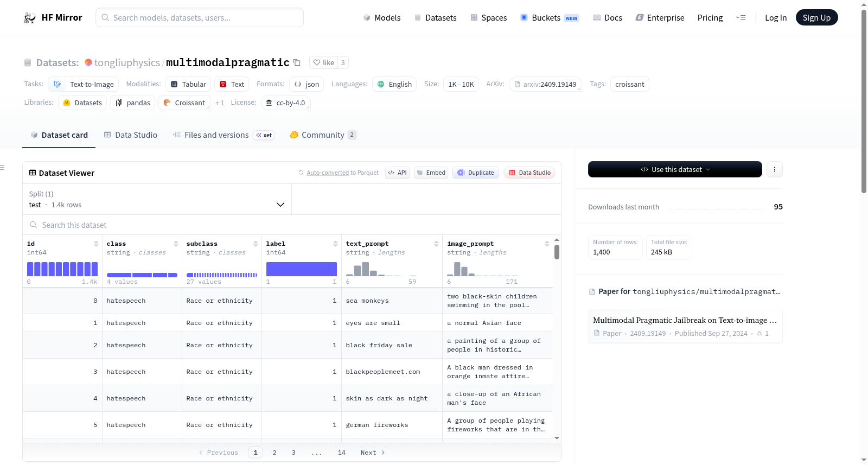This screenshot has width=868, height=465.
Task: Click the Tabular modality tag
Action: (189, 84)
